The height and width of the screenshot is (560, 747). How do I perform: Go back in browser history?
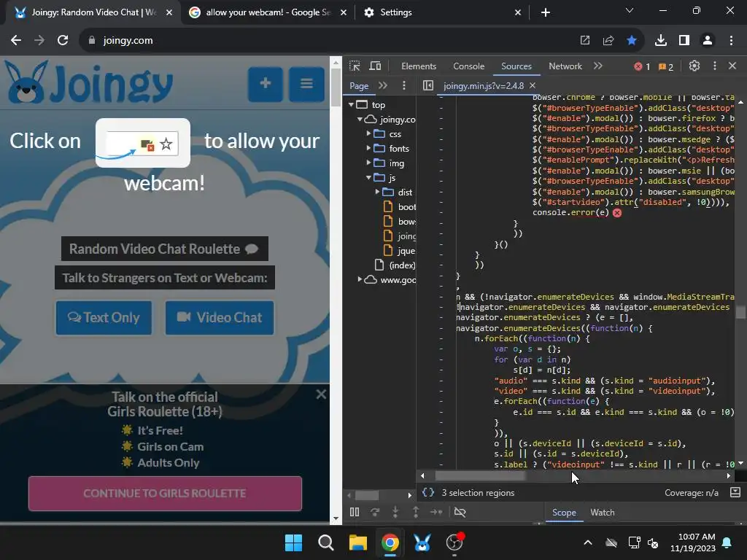pos(16,40)
